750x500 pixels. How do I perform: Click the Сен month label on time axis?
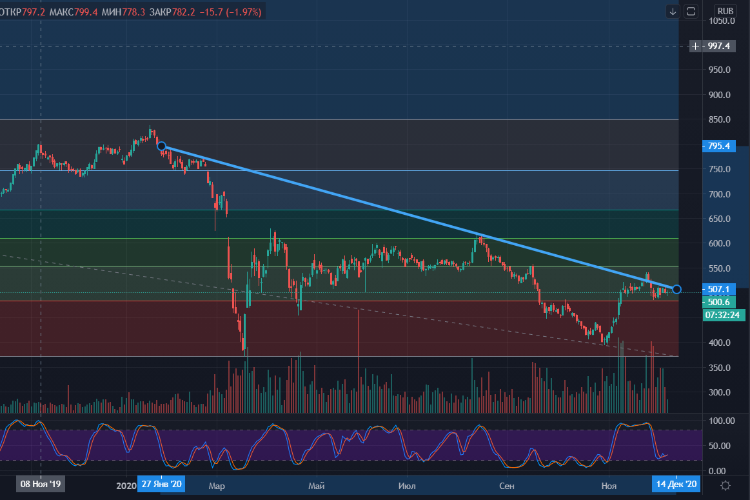[507, 486]
